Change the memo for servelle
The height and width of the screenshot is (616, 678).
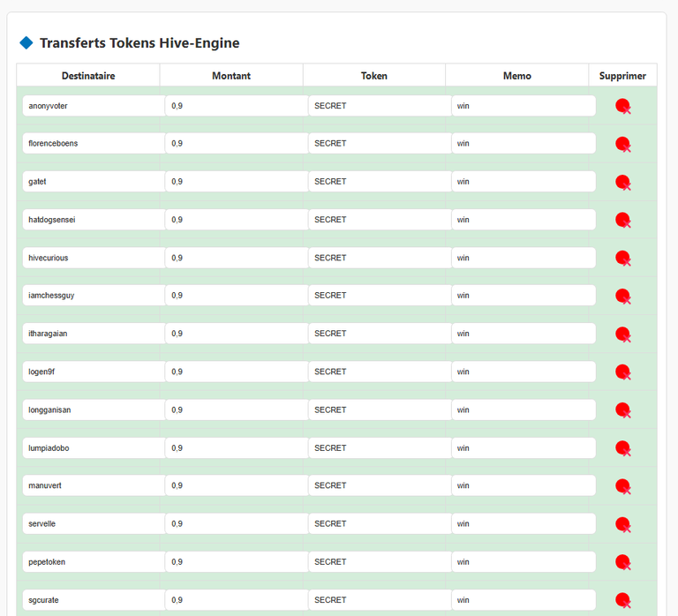[524, 523]
